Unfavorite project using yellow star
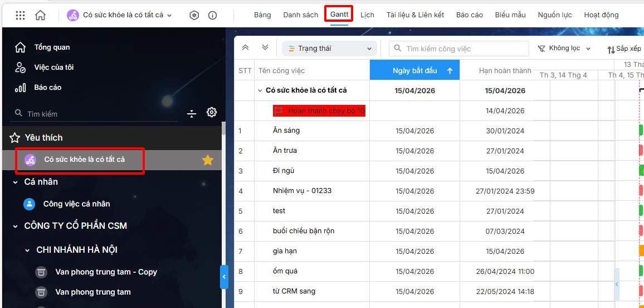 (x=208, y=160)
